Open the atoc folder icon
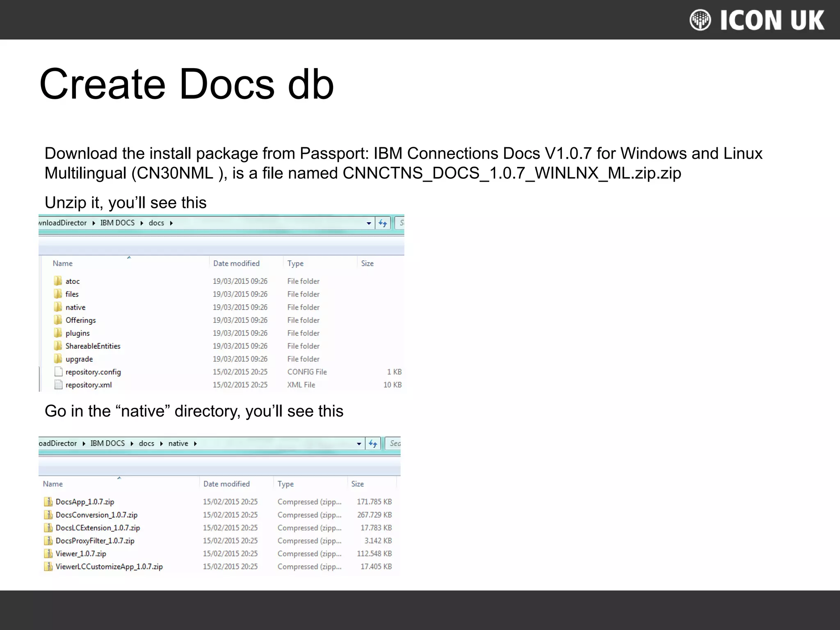Image resolution: width=840 pixels, height=630 pixels. pyautogui.click(x=58, y=281)
